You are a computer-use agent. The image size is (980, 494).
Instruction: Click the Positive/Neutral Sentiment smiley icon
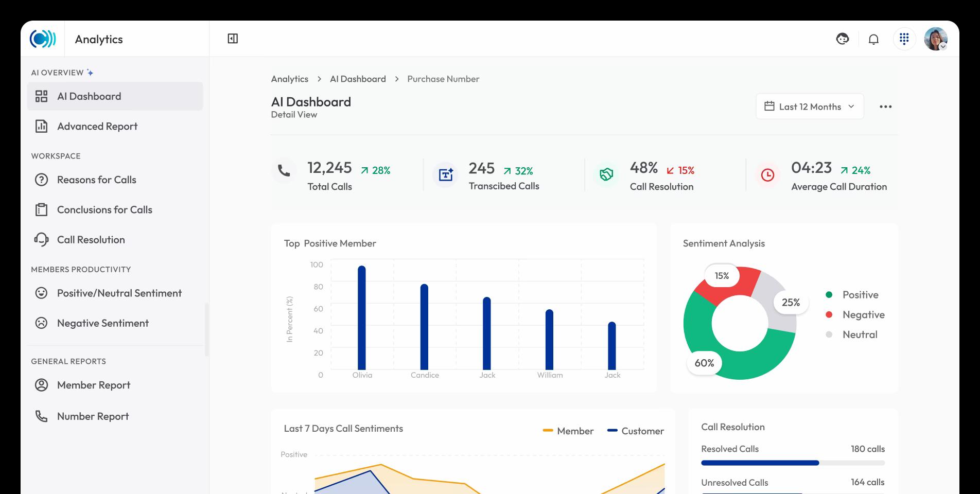coord(41,293)
